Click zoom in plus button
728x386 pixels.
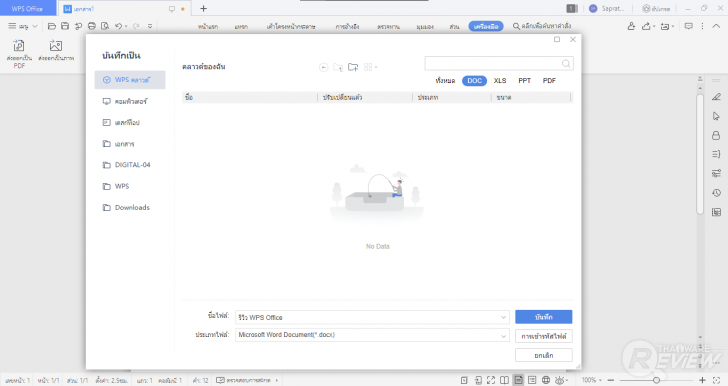click(x=702, y=380)
